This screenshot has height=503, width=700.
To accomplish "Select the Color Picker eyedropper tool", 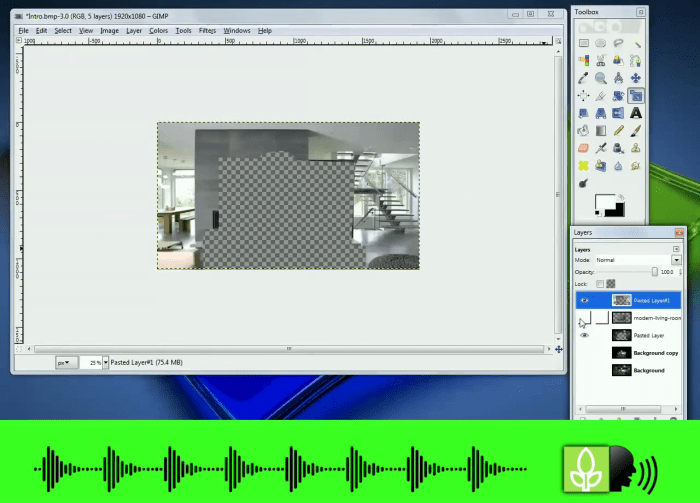I will (584, 78).
